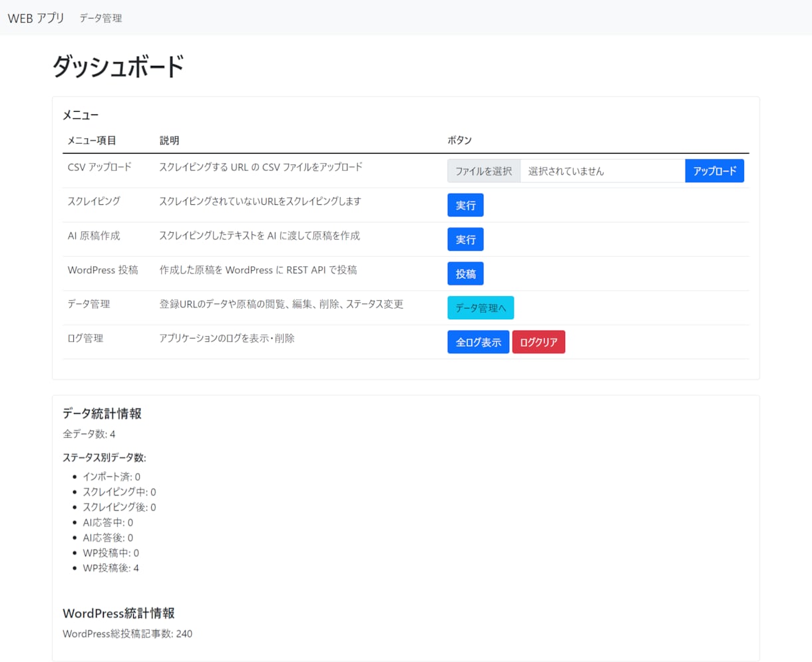Click the ステータス別データ数 label

pyautogui.click(x=104, y=458)
